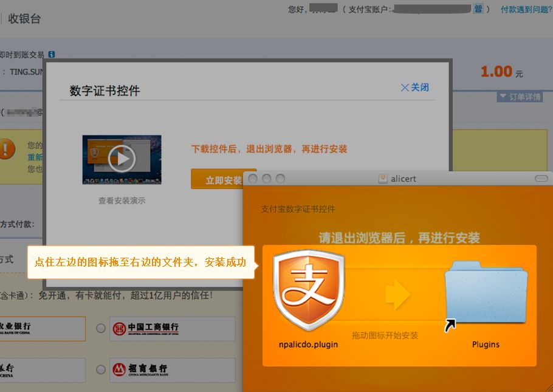Click the alicert window minimize button
Image resolution: width=553 pixels, height=392 pixels.
pyautogui.click(x=267, y=179)
